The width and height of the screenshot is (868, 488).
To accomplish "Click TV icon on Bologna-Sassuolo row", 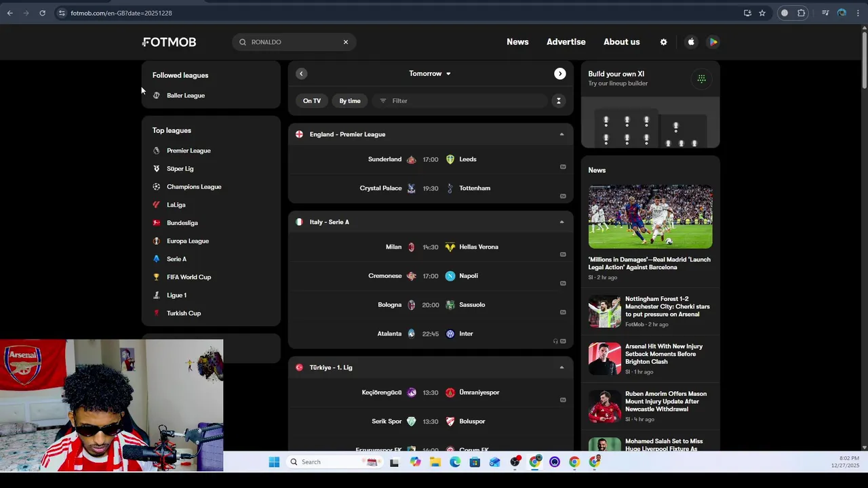I will (x=563, y=312).
